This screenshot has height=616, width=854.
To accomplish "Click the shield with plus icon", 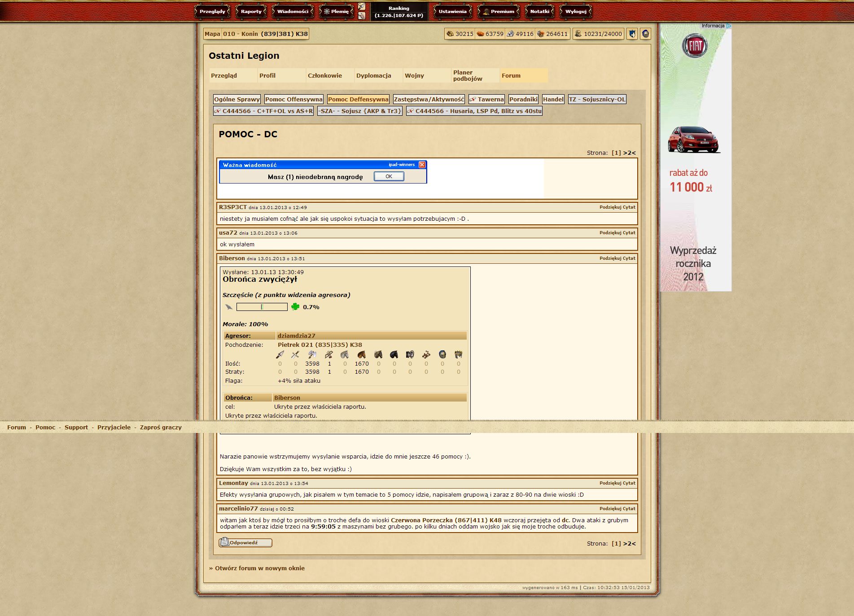I will pos(632,34).
